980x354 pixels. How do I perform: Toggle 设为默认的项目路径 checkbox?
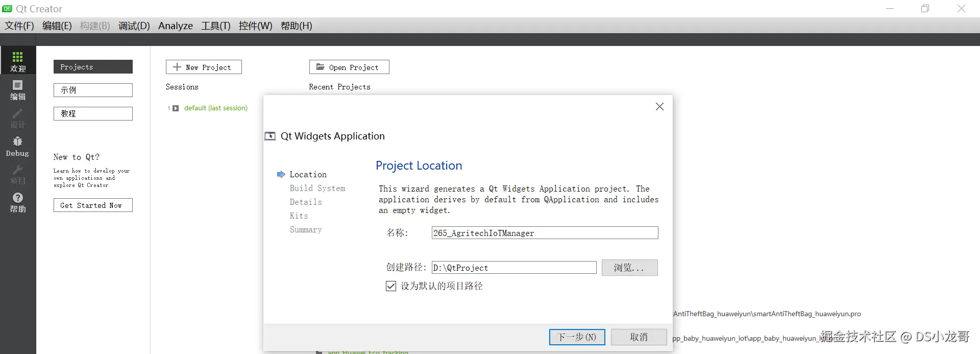point(391,286)
